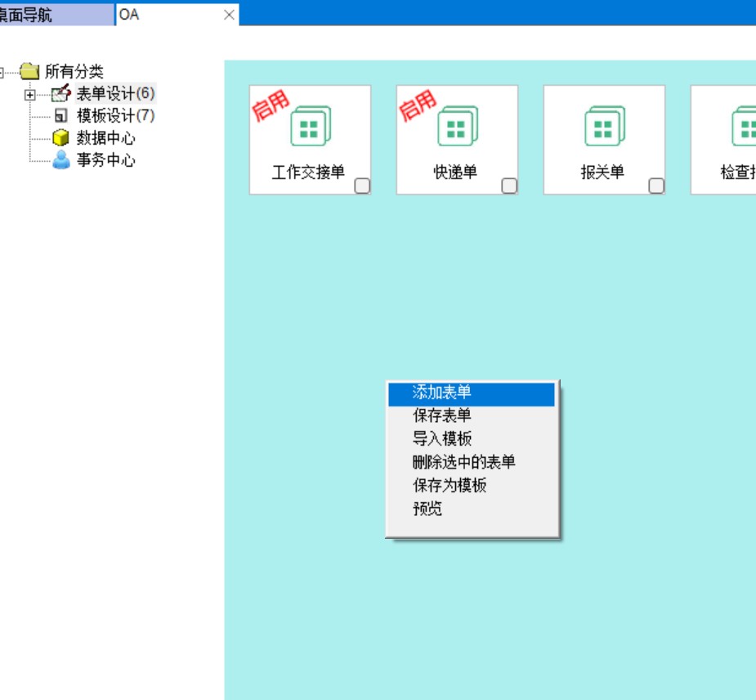Viewport: 756px width, 700px height.
Task: Click the 事务中心 user icon
Action: coord(61,160)
